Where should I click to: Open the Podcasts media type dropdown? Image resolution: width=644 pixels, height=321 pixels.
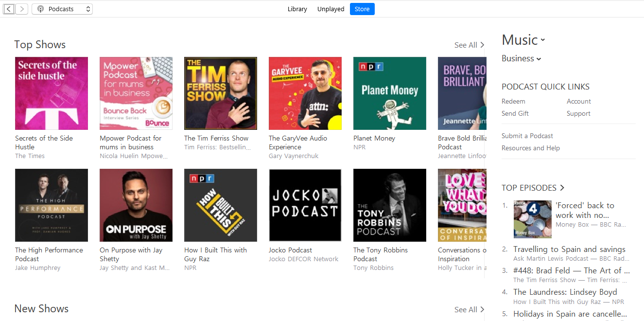pyautogui.click(x=62, y=9)
